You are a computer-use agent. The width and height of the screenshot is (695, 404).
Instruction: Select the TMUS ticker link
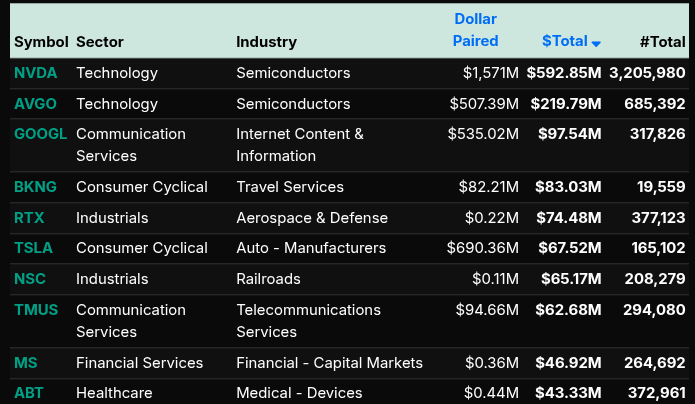coord(37,310)
